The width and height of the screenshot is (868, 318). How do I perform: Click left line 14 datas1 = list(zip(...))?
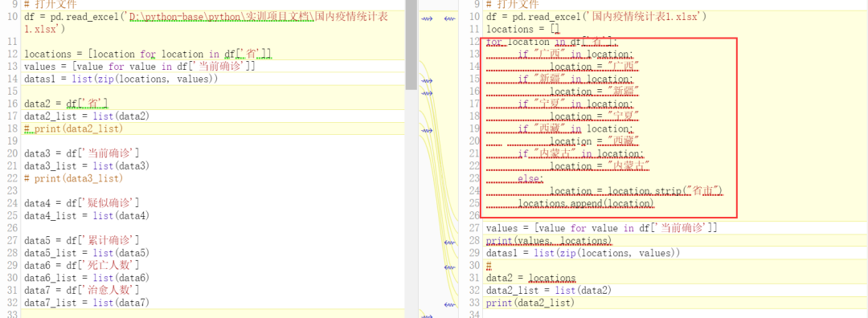pyautogui.click(x=121, y=79)
